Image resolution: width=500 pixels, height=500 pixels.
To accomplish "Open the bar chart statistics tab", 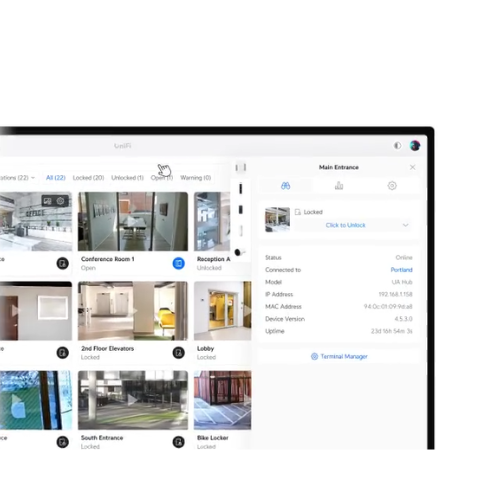I will (x=339, y=186).
